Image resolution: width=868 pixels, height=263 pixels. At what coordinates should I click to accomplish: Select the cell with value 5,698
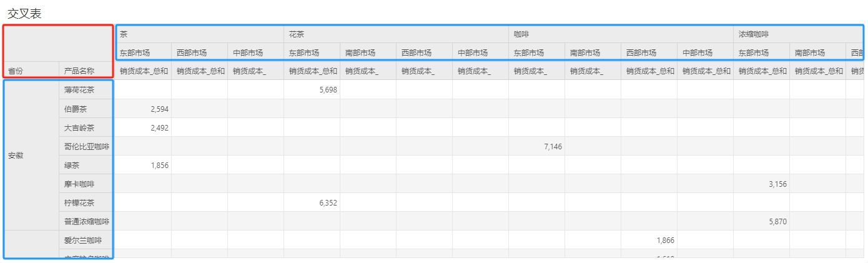tap(312, 90)
